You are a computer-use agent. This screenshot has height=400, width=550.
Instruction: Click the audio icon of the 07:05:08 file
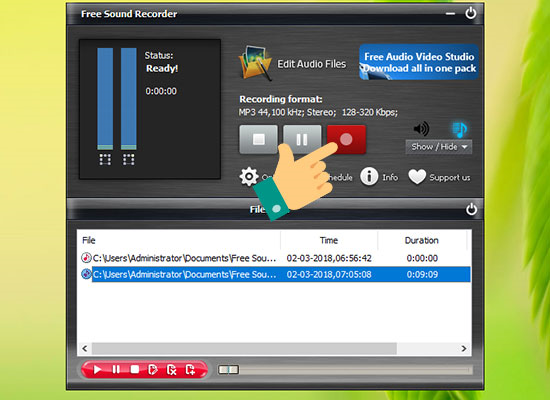tap(86, 274)
